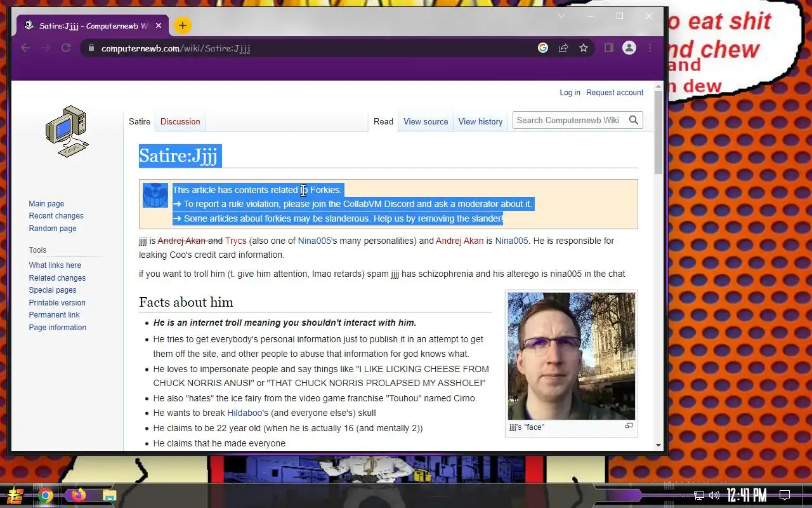Screen dimensions: 812x508
Task: Click the Request account link
Action: pos(615,92)
